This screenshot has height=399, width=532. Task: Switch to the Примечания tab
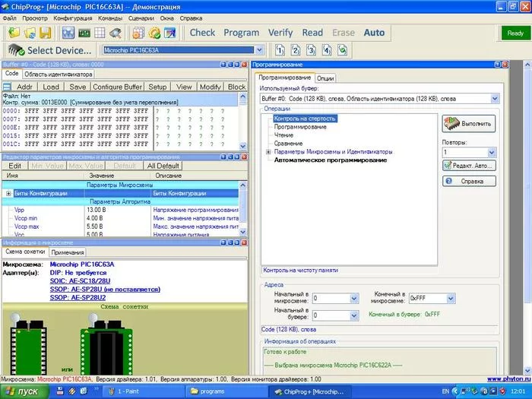click(68, 252)
